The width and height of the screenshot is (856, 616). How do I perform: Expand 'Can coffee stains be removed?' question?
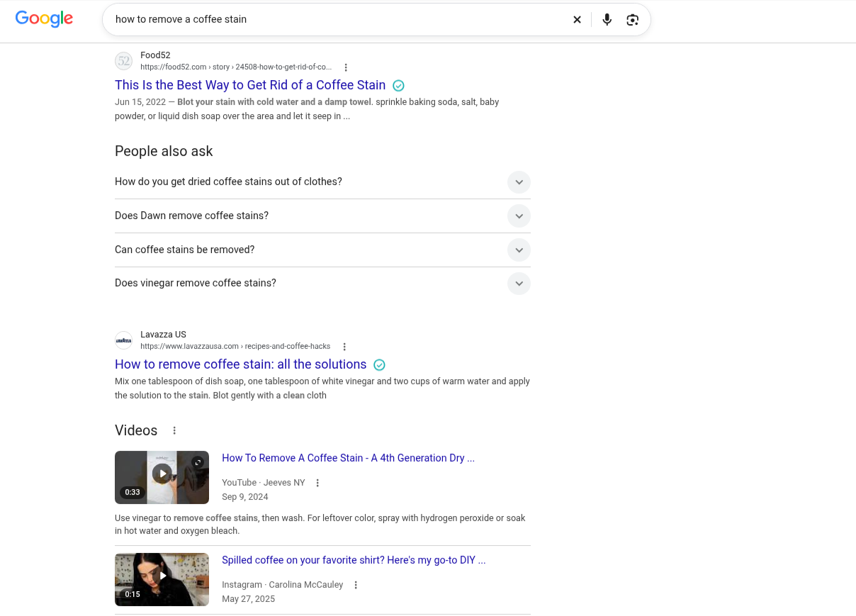tap(519, 250)
